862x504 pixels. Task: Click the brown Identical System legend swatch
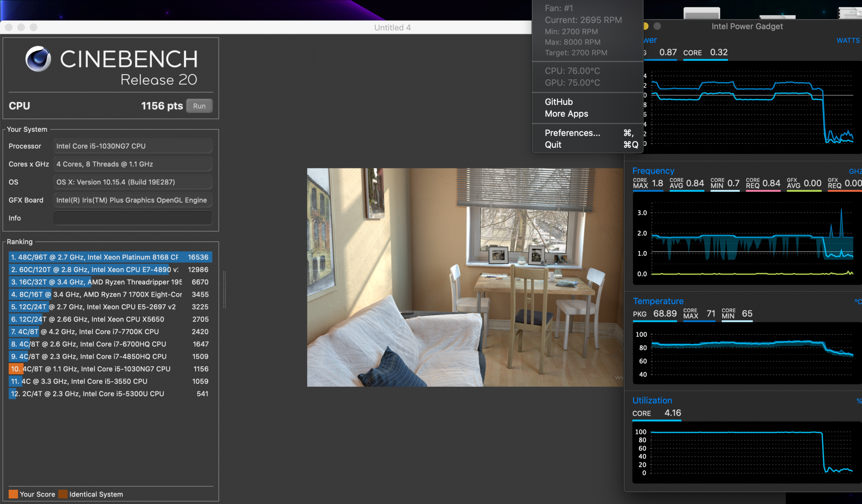pyautogui.click(x=63, y=494)
